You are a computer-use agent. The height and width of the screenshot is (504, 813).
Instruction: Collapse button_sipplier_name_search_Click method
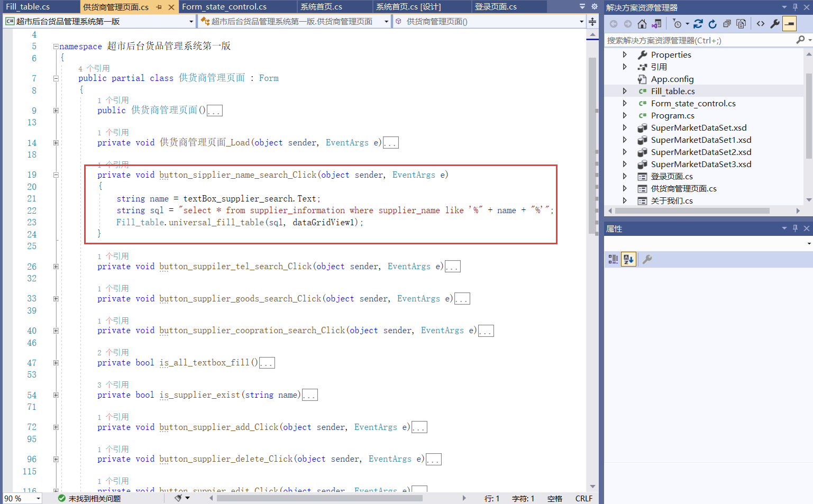(x=56, y=175)
